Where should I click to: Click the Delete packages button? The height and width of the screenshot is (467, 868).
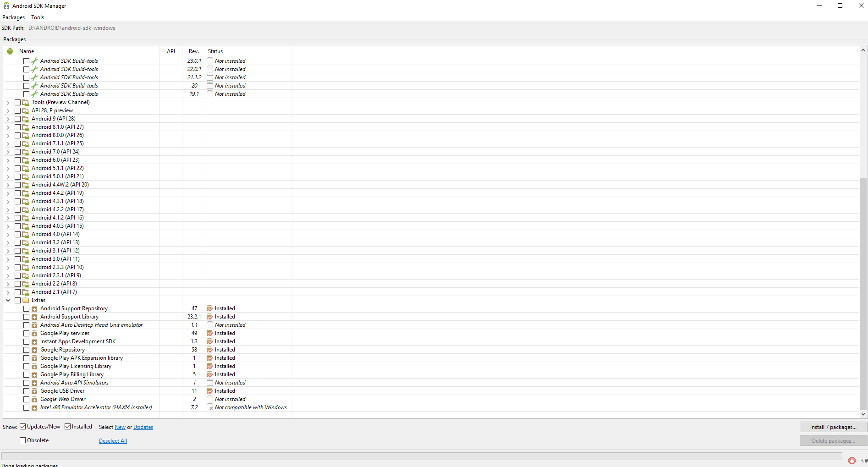click(833, 441)
